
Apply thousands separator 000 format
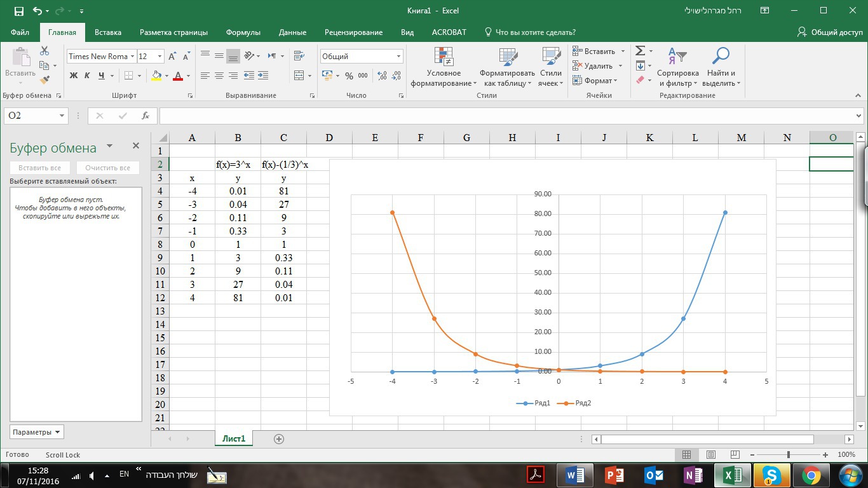click(x=363, y=76)
